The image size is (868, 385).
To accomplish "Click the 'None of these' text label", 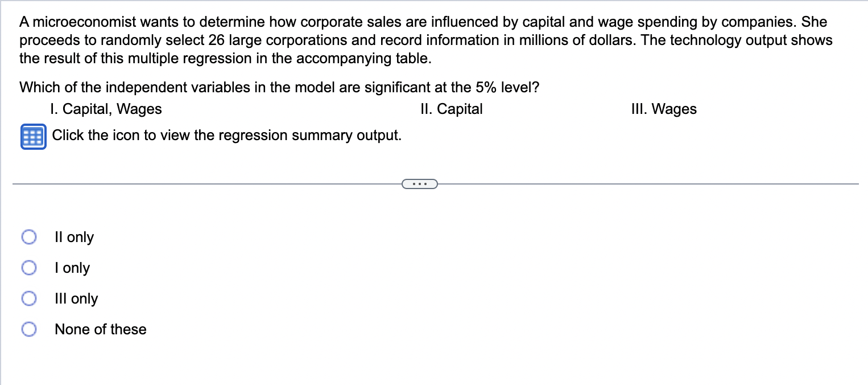I will (100, 329).
